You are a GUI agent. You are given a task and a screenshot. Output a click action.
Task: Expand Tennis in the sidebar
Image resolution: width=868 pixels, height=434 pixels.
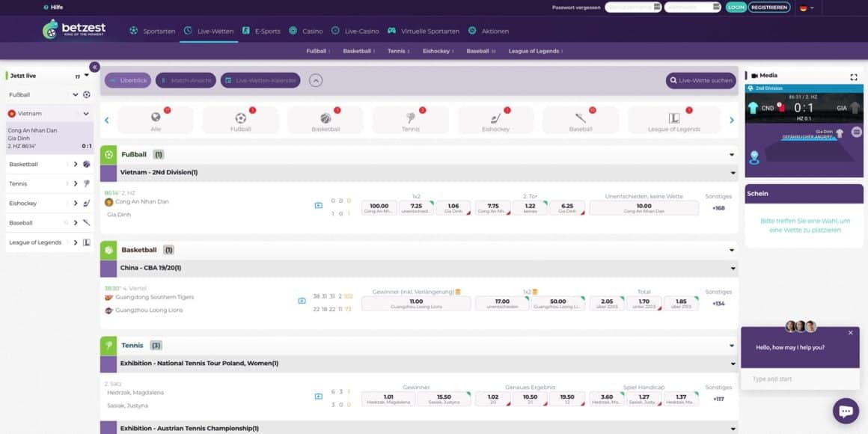click(76, 184)
